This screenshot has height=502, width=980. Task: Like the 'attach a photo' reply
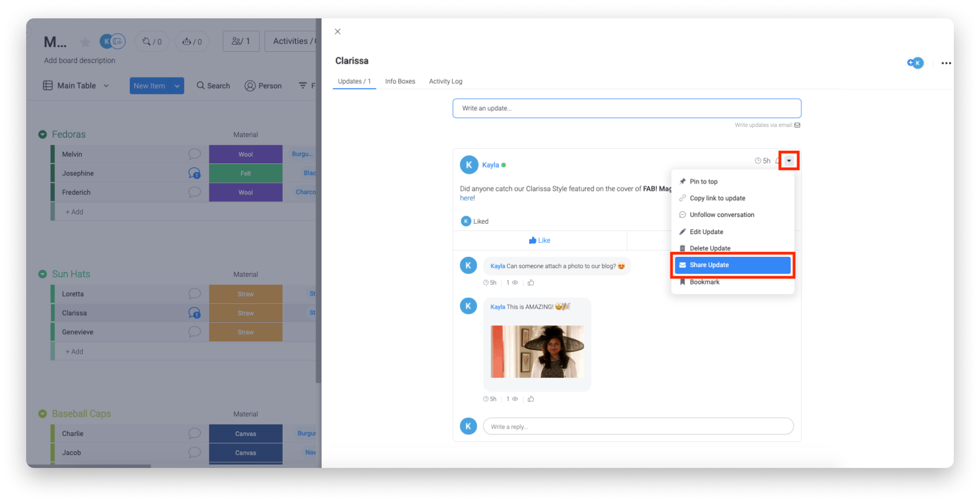(x=531, y=283)
